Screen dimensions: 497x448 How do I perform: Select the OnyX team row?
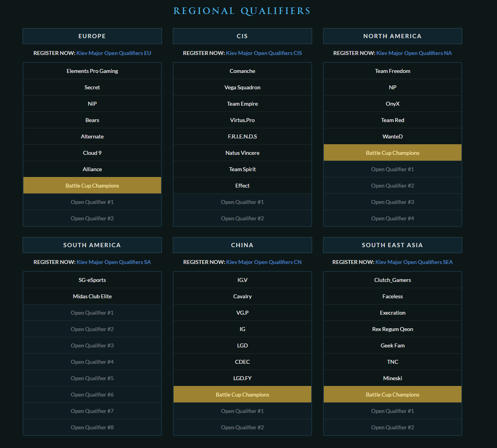coord(392,104)
